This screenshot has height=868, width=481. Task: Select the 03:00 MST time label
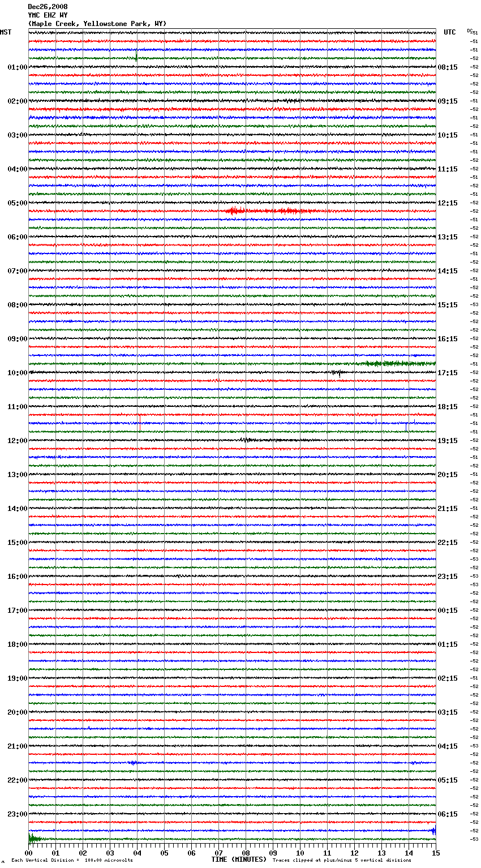point(17,135)
